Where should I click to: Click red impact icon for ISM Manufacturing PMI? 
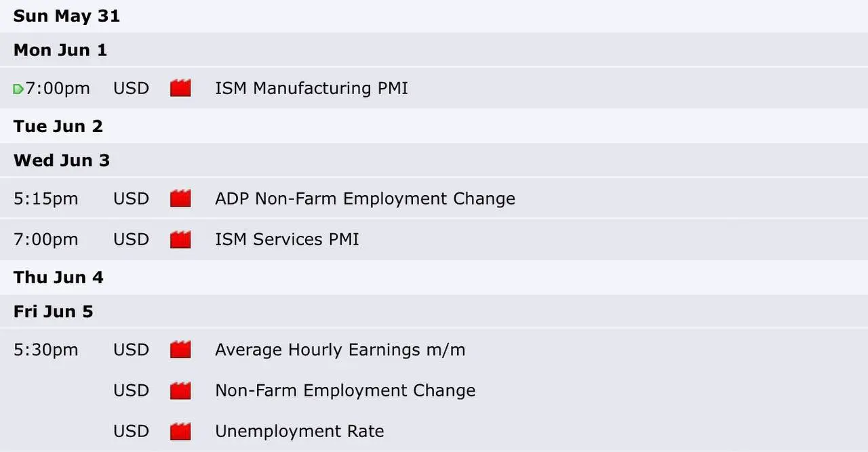180,88
